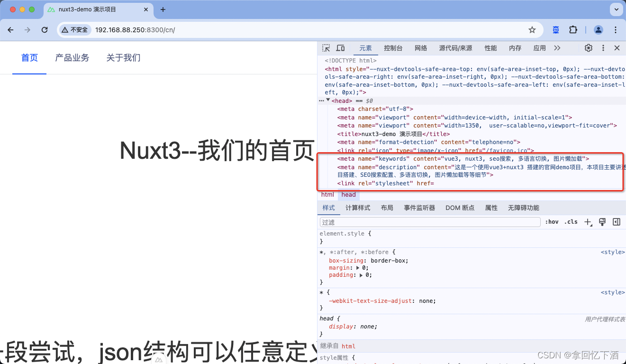Select the html breadcrumb

click(327, 195)
